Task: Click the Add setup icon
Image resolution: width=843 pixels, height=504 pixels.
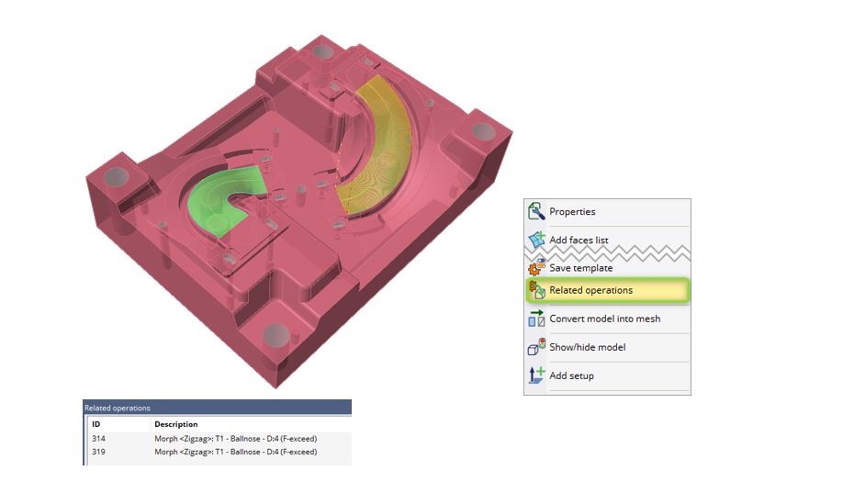Action: pyautogui.click(x=536, y=375)
